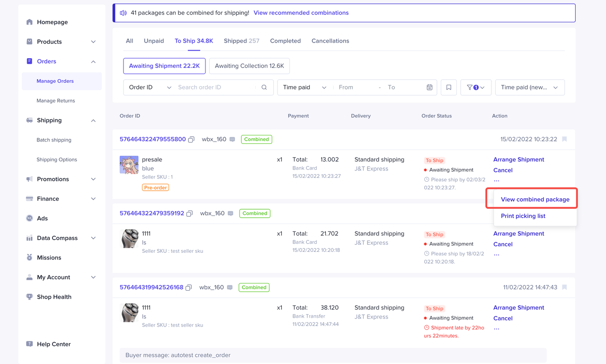This screenshot has height=364, width=606.
Task: Click Arrange Shipment for the presale order
Action: pos(519,160)
